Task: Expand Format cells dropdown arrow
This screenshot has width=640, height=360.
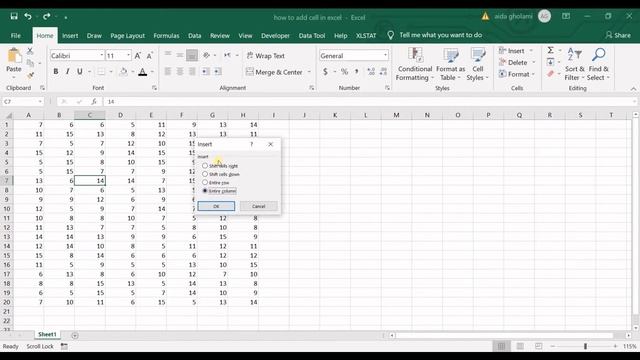Action: click(x=533, y=74)
